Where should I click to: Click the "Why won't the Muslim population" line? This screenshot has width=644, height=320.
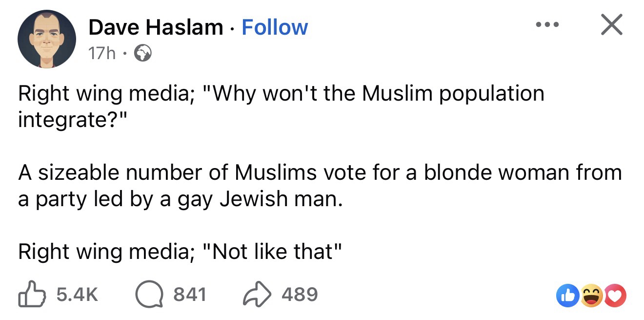click(281, 93)
